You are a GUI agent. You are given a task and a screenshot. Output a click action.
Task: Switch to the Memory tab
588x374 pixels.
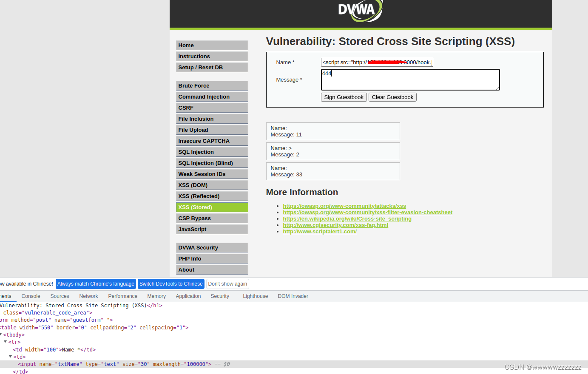[x=156, y=296]
